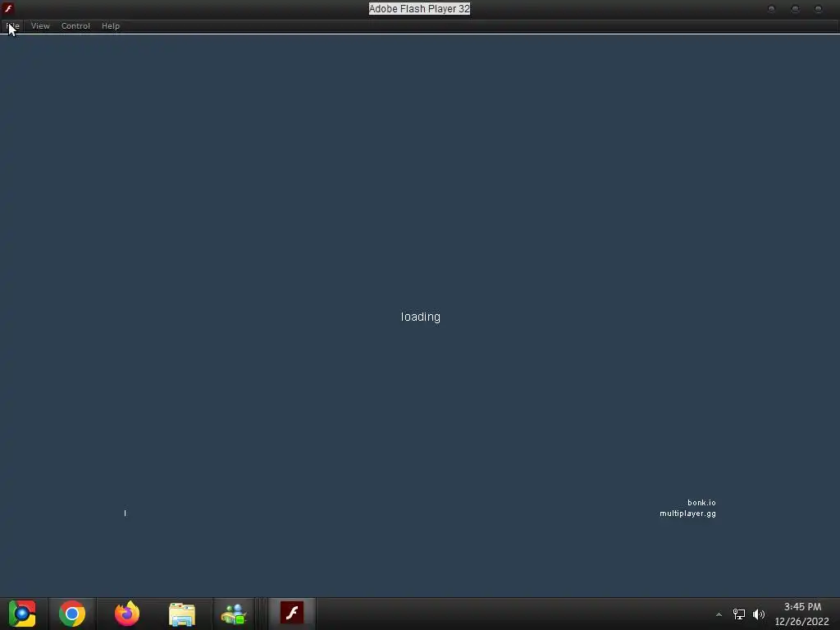Open network status tray icon
Viewport: 840px width, 630px height.
[x=739, y=614]
